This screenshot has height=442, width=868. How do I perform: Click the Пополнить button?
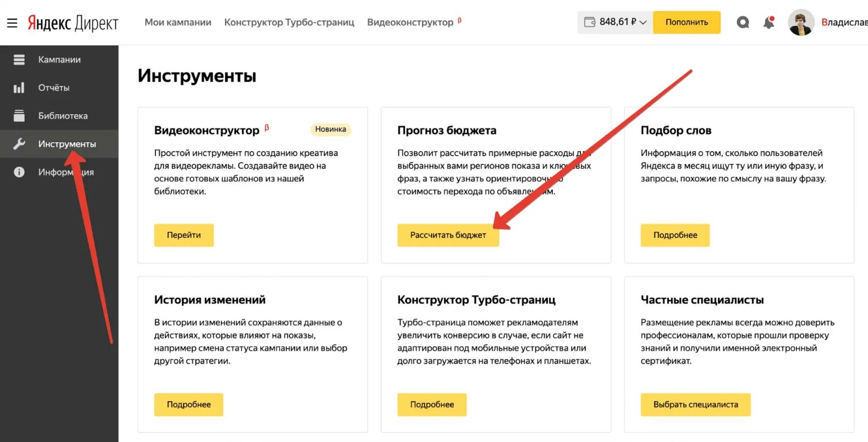[x=687, y=23]
